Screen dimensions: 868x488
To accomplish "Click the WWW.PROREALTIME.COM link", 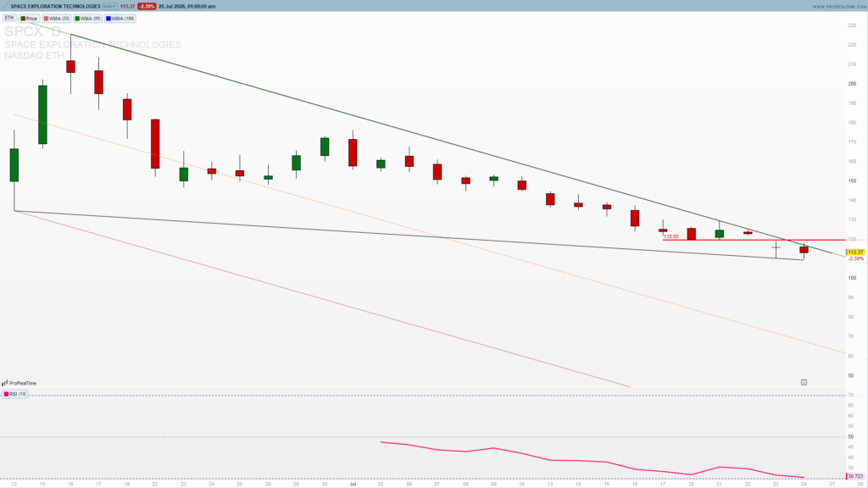I will pos(838,7).
